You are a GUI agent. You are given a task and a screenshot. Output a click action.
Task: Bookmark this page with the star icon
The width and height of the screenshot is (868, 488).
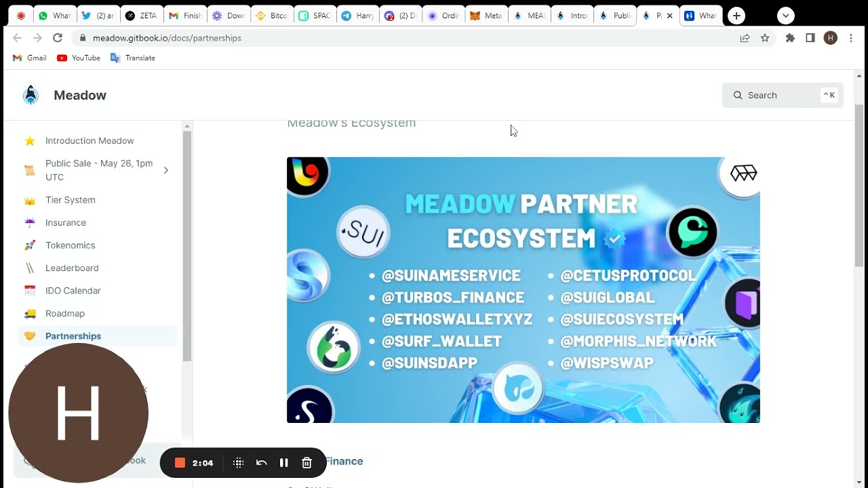(x=765, y=38)
